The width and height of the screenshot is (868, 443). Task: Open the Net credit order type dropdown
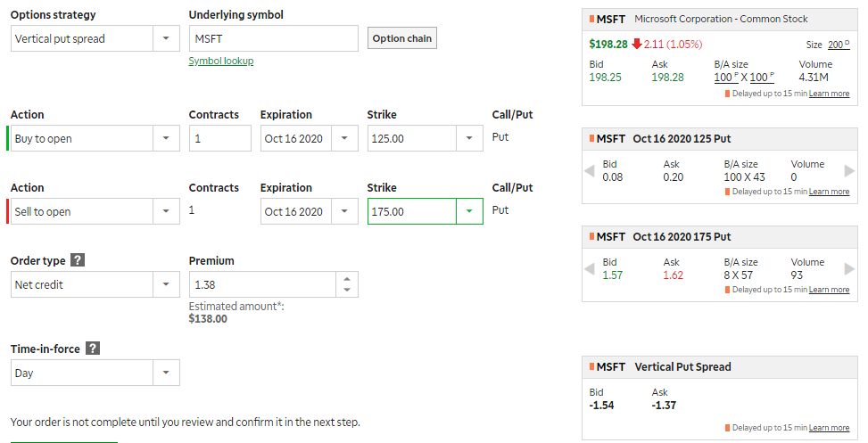(x=95, y=284)
